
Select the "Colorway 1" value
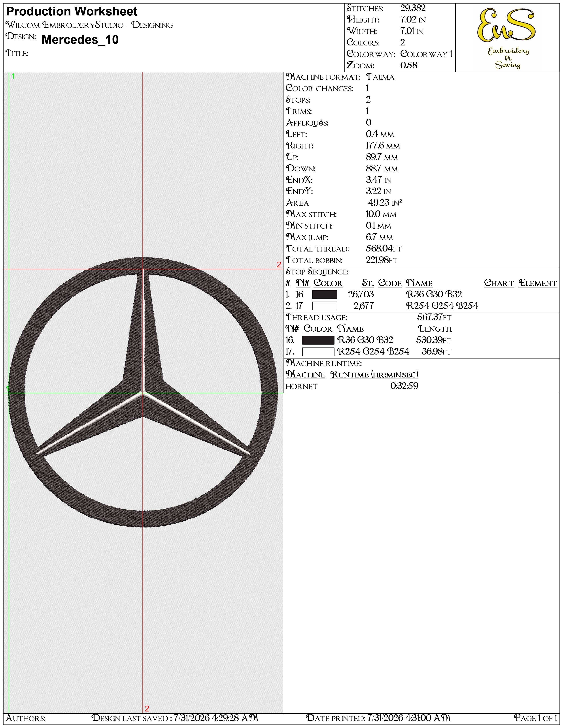[426, 54]
